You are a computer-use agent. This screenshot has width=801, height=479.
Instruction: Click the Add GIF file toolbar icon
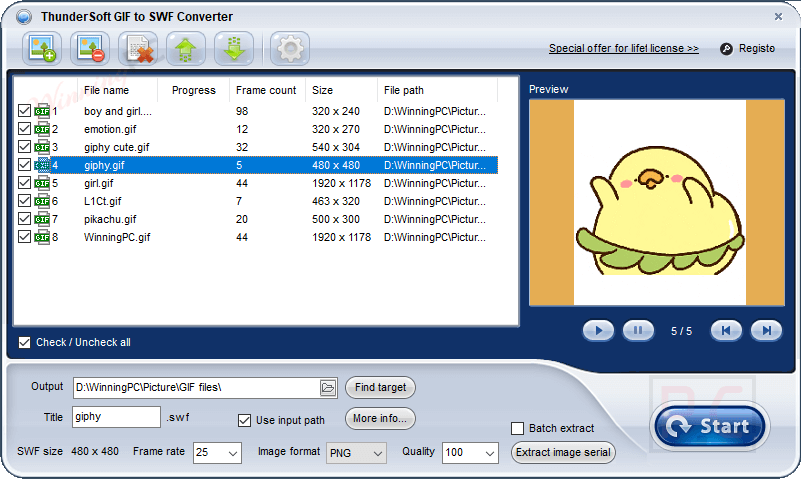pos(42,49)
